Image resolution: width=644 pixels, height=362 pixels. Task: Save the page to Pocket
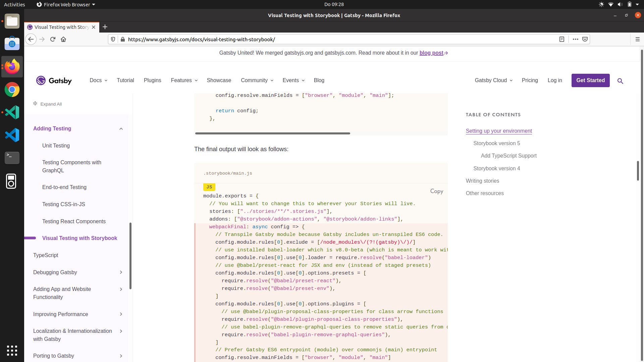point(585,39)
